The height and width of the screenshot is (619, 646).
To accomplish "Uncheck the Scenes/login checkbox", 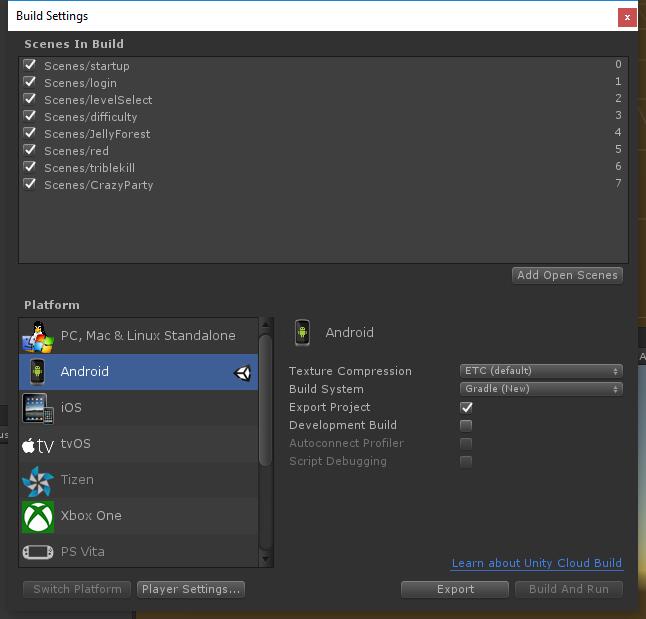I will pos(30,82).
